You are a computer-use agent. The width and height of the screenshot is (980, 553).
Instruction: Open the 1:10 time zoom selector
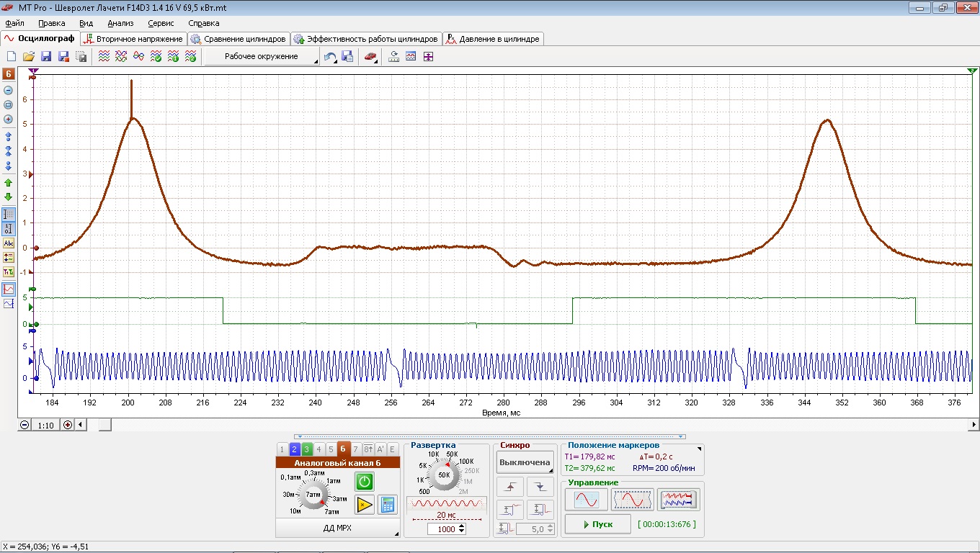(45, 425)
